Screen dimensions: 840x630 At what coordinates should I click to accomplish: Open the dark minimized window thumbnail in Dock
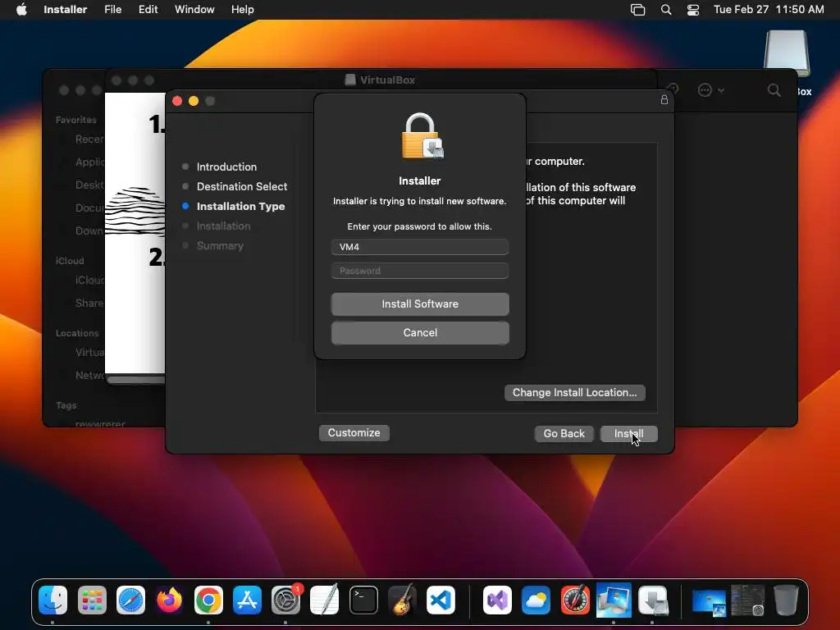tap(747, 600)
